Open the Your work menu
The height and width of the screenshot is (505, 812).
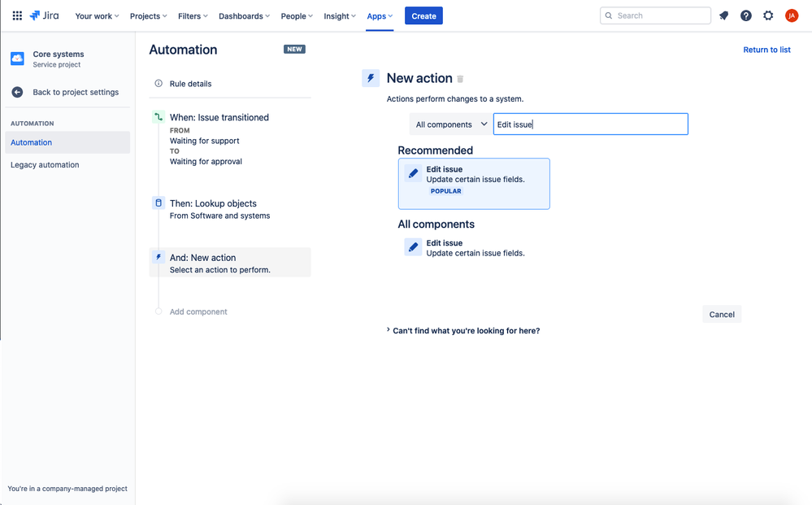(97, 16)
